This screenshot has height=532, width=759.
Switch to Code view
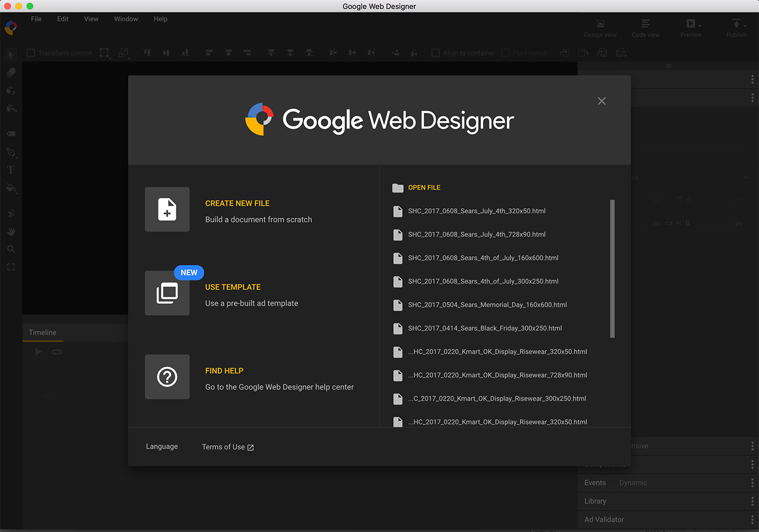point(646,28)
